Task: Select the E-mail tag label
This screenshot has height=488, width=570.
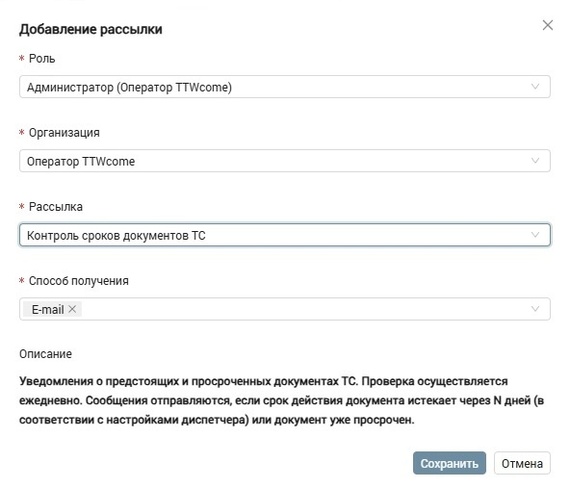Action: point(48,309)
